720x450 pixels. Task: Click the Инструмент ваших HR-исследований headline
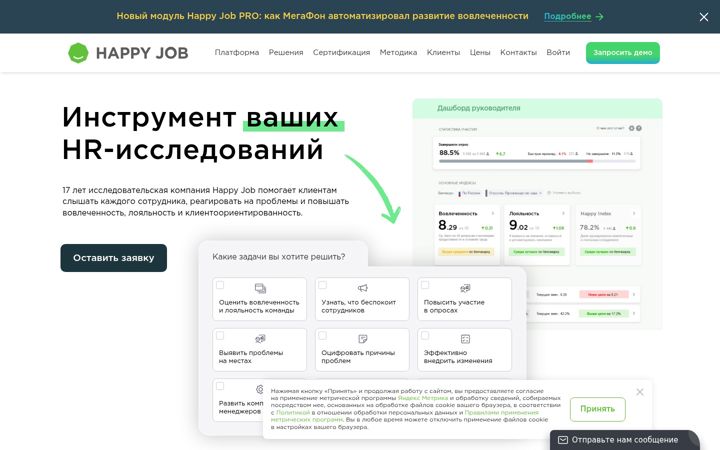[201, 133]
